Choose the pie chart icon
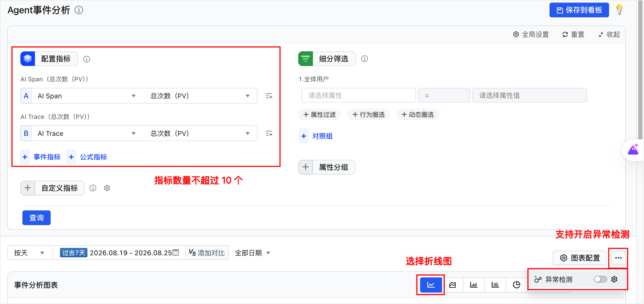This screenshot has height=304, width=644. (x=516, y=285)
